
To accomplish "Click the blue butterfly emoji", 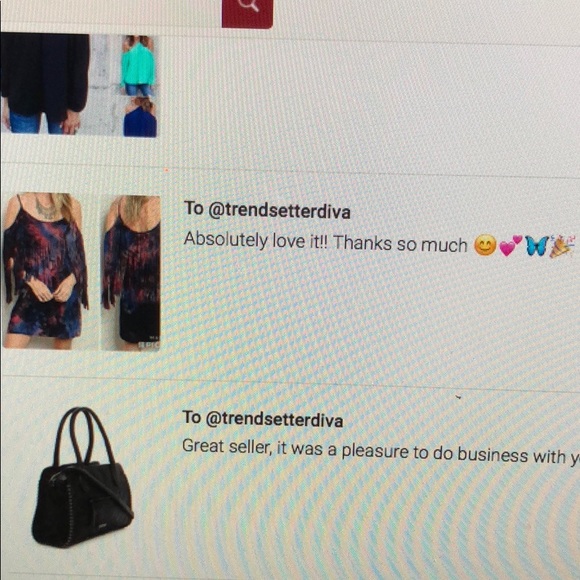I will coord(536,246).
